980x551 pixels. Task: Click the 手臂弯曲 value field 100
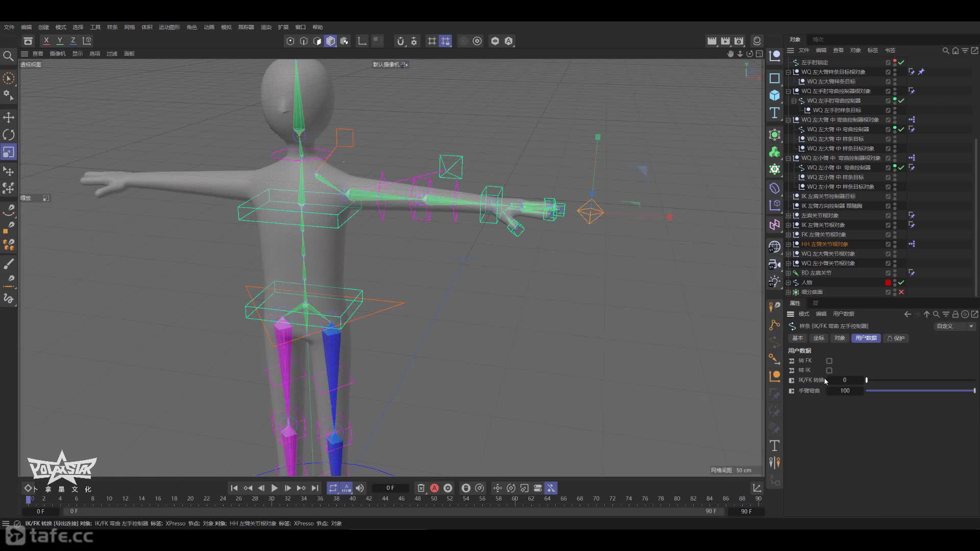point(845,391)
